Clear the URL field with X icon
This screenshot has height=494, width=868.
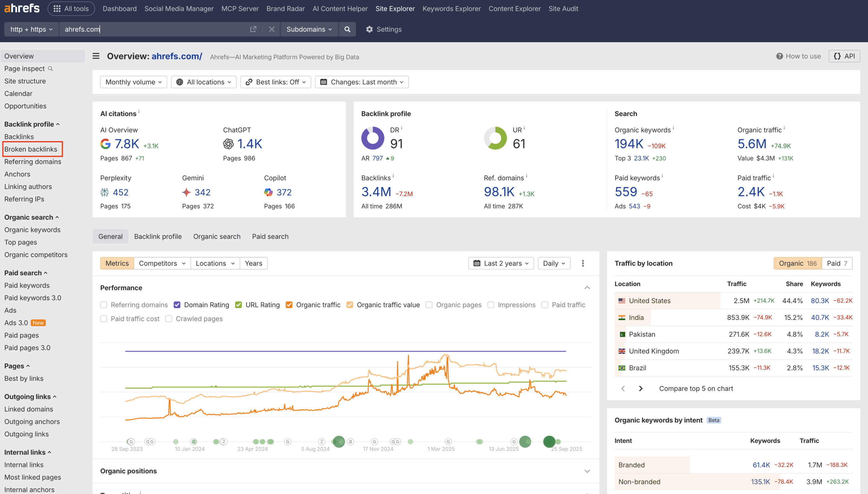(x=272, y=29)
